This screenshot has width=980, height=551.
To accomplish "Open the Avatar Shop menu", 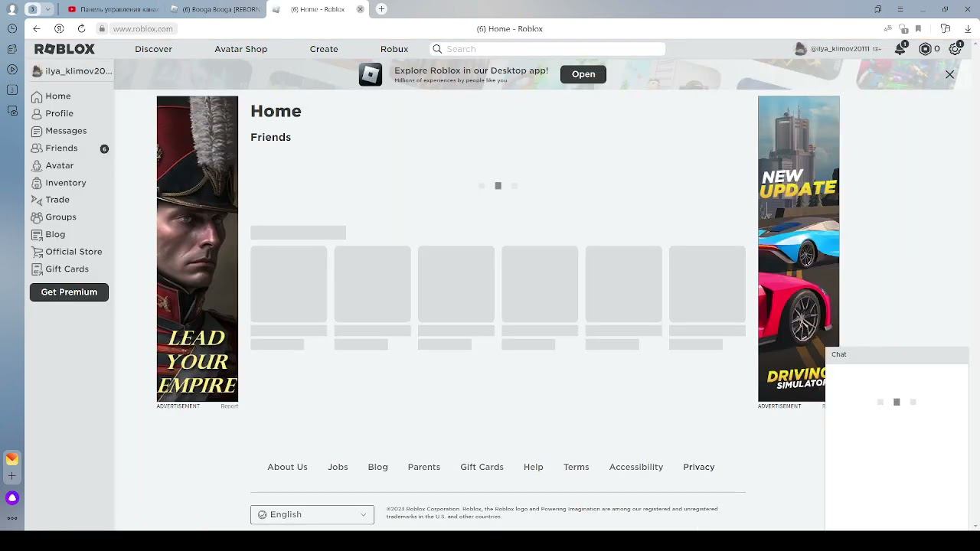I will point(241,49).
